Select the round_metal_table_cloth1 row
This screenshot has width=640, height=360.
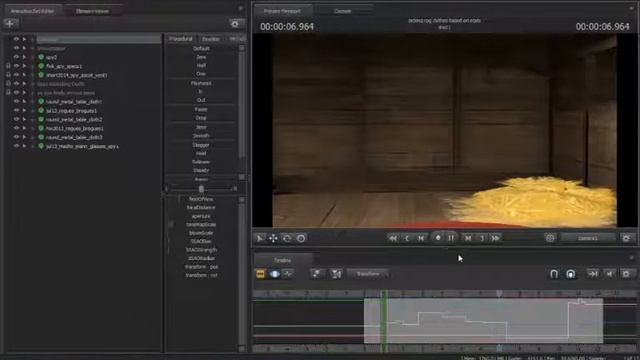[x=74, y=101]
